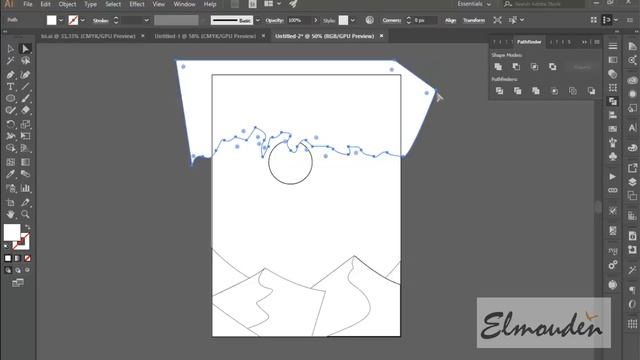
Task: Click Align in control bar
Action: [x=450, y=20]
